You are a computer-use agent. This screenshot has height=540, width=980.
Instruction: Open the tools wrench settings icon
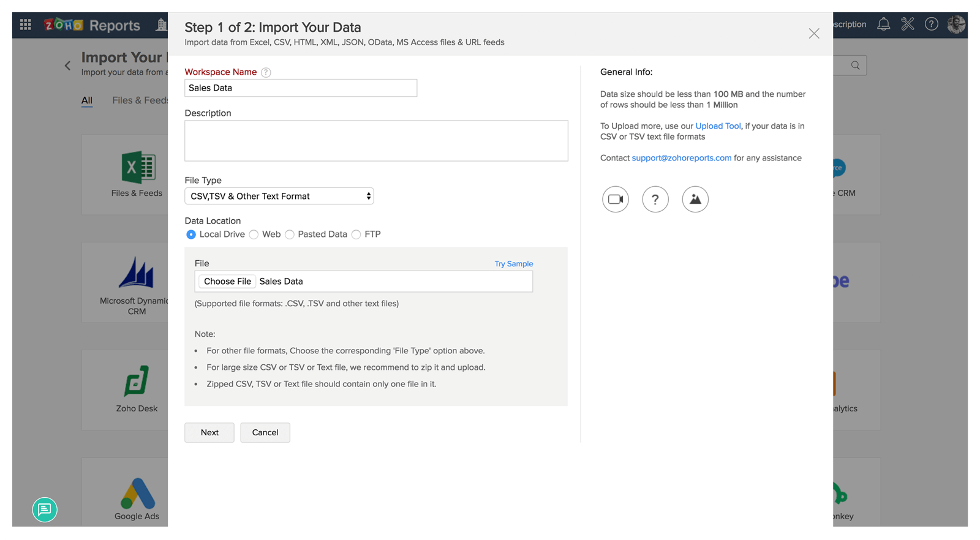[907, 24]
